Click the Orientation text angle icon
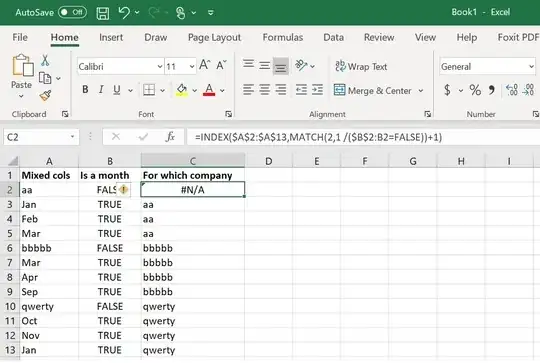The width and height of the screenshot is (540, 363). click(x=301, y=65)
